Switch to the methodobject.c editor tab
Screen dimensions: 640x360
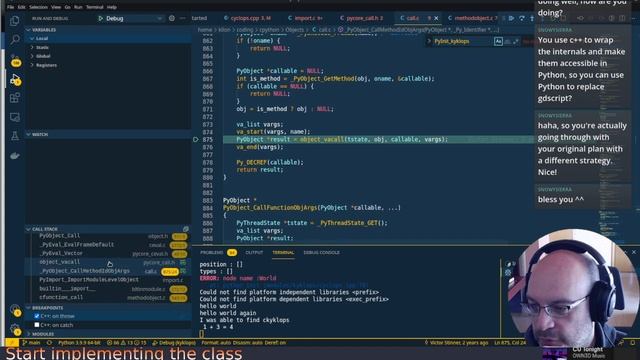coord(472,18)
